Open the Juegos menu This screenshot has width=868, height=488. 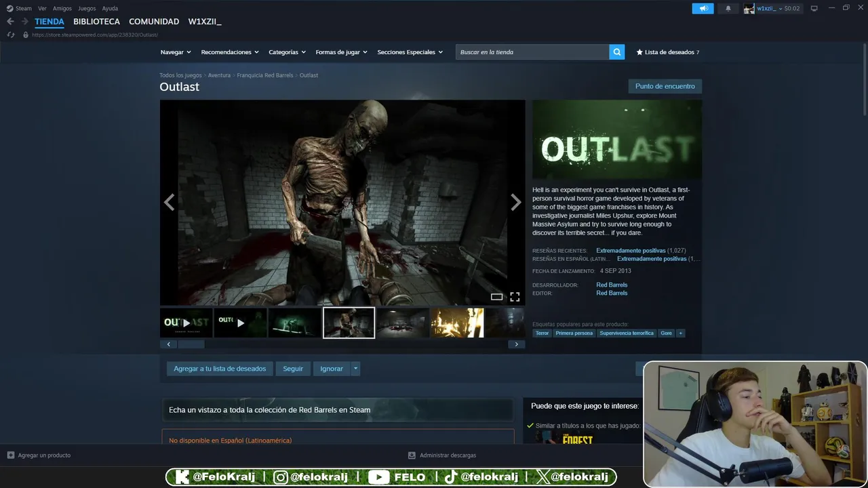87,8
